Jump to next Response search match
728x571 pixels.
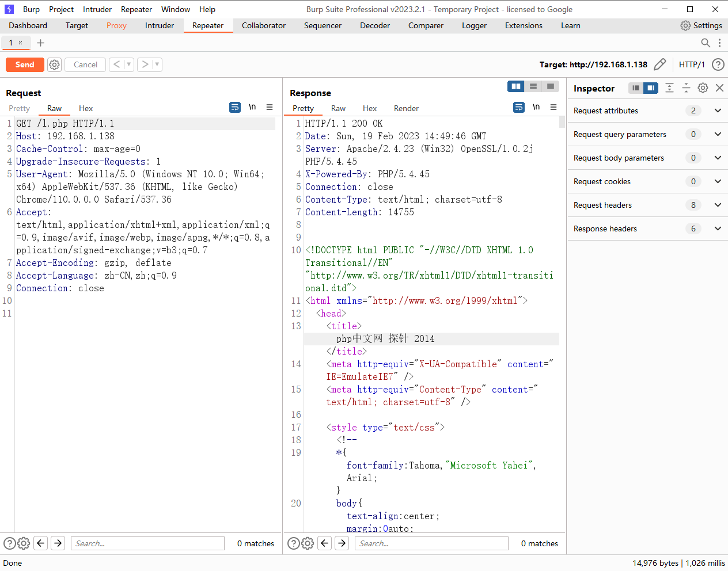click(x=342, y=543)
